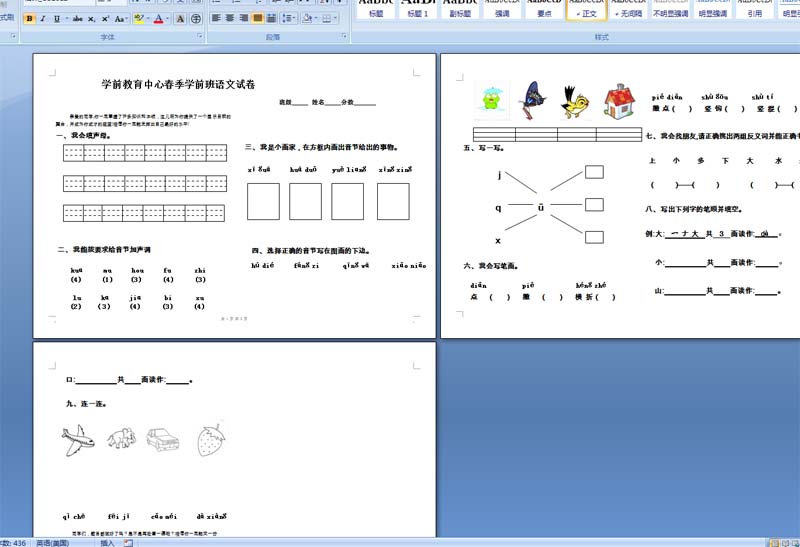Click the macro recording status icon

click(129, 543)
